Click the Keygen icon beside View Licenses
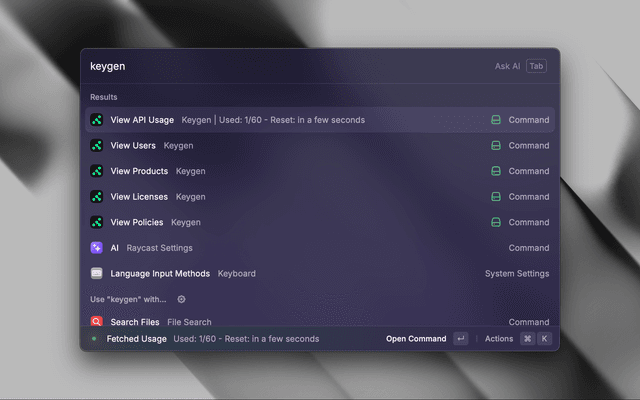This screenshot has height=400, width=640. (x=97, y=197)
